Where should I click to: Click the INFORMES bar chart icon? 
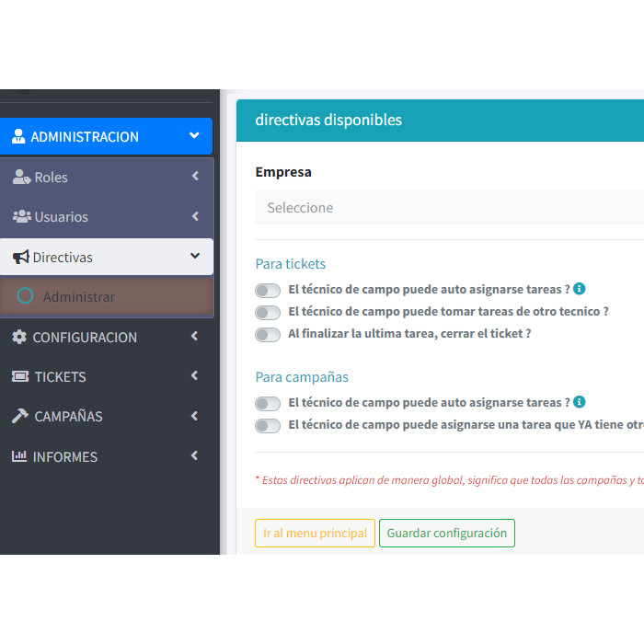tap(19, 457)
